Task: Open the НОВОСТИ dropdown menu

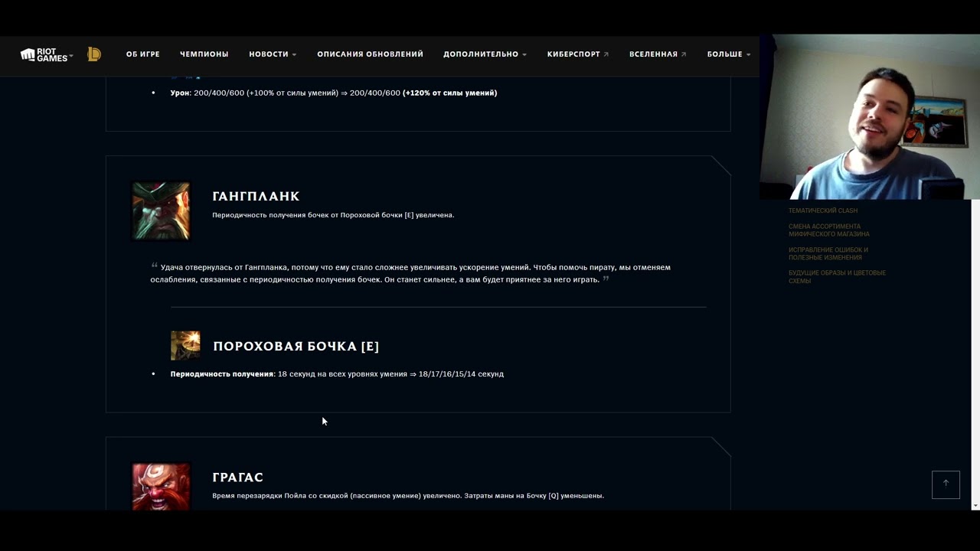Action: click(273, 54)
